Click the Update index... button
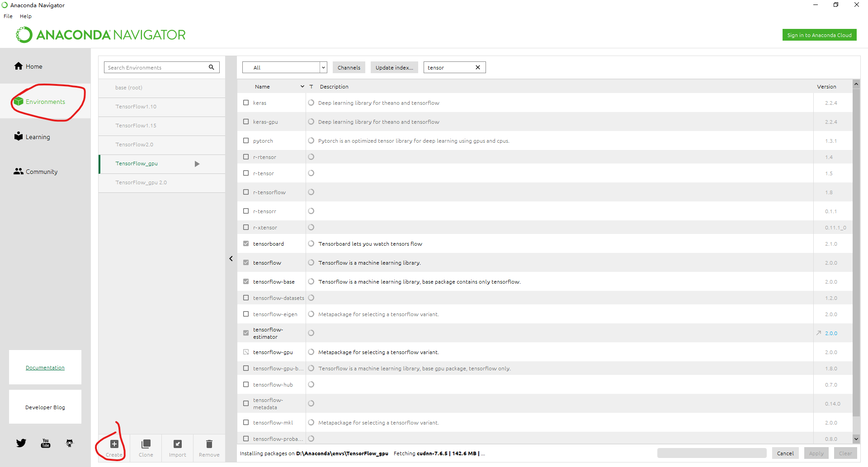Image resolution: width=868 pixels, height=467 pixels. [x=394, y=67]
